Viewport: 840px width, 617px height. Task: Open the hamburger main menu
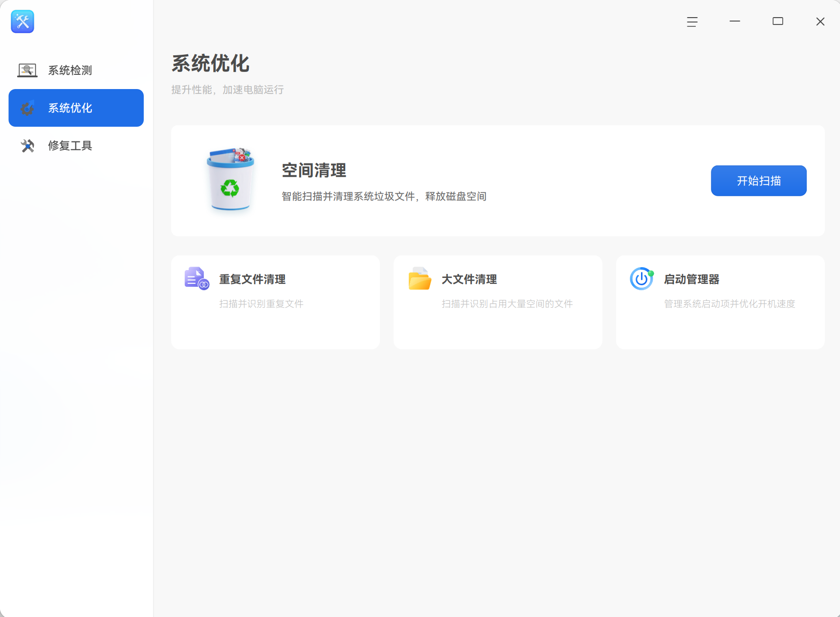click(x=692, y=22)
